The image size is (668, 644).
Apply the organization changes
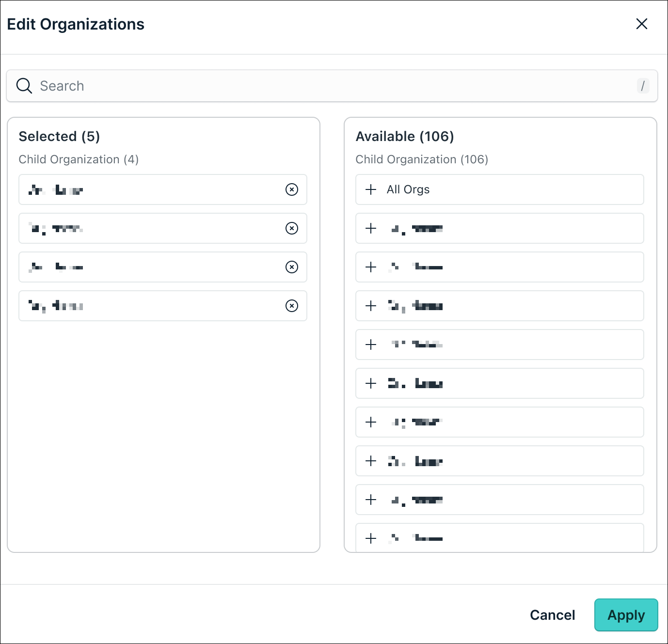[x=626, y=615]
